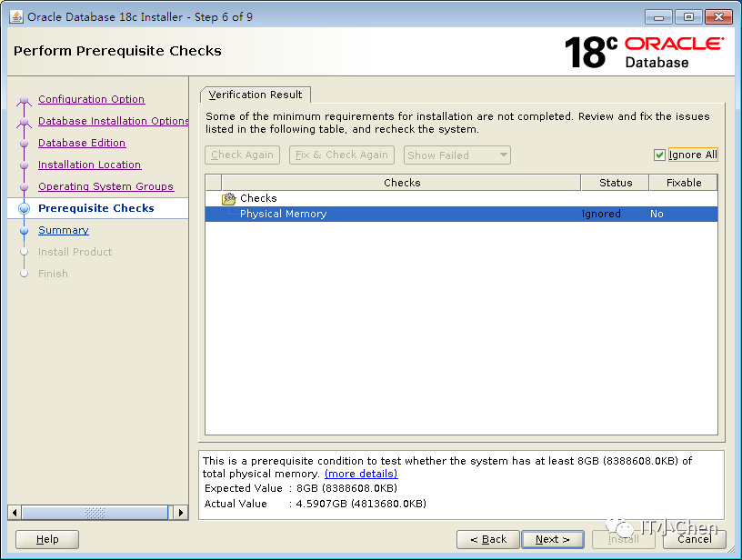Open the more details link
This screenshot has width=742, height=560.
(x=361, y=474)
